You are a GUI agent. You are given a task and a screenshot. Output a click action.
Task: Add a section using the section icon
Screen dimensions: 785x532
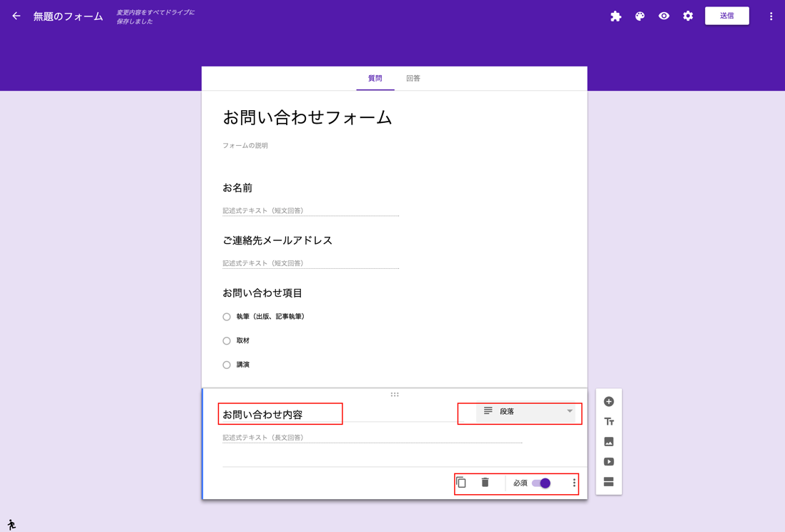609,482
